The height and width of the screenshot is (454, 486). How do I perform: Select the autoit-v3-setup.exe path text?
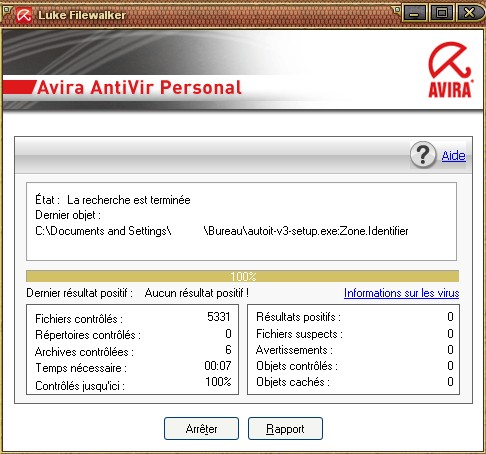pyautogui.click(x=222, y=231)
